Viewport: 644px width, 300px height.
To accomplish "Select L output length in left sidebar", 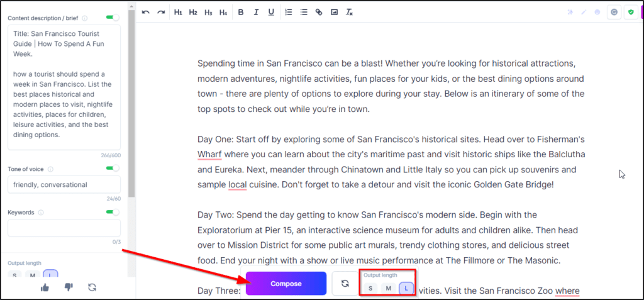I will point(50,274).
